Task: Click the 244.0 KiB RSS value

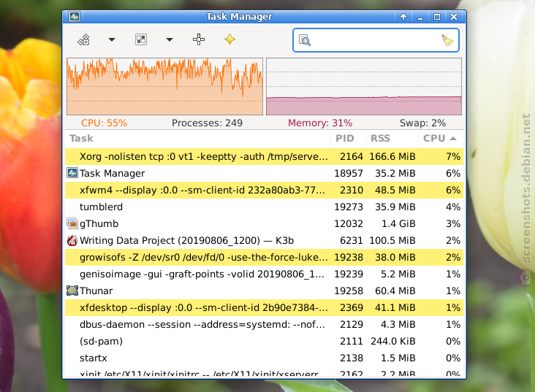Action: pos(392,341)
